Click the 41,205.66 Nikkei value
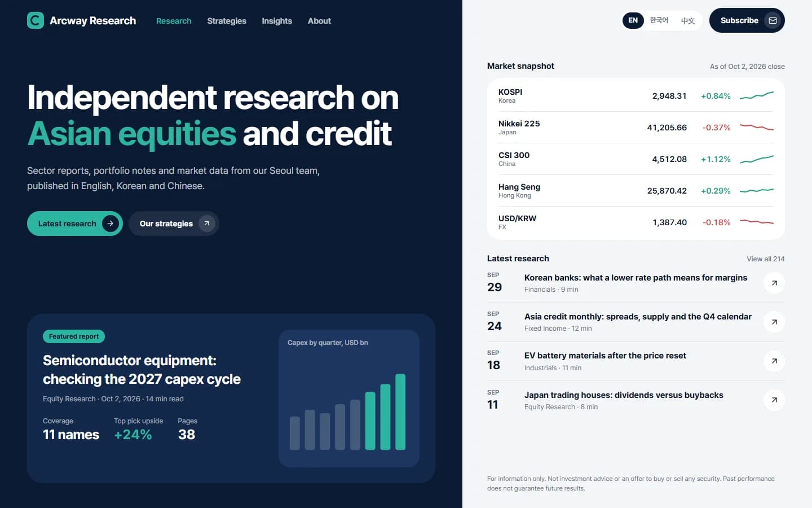812x508 pixels. [x=667, y=128]
